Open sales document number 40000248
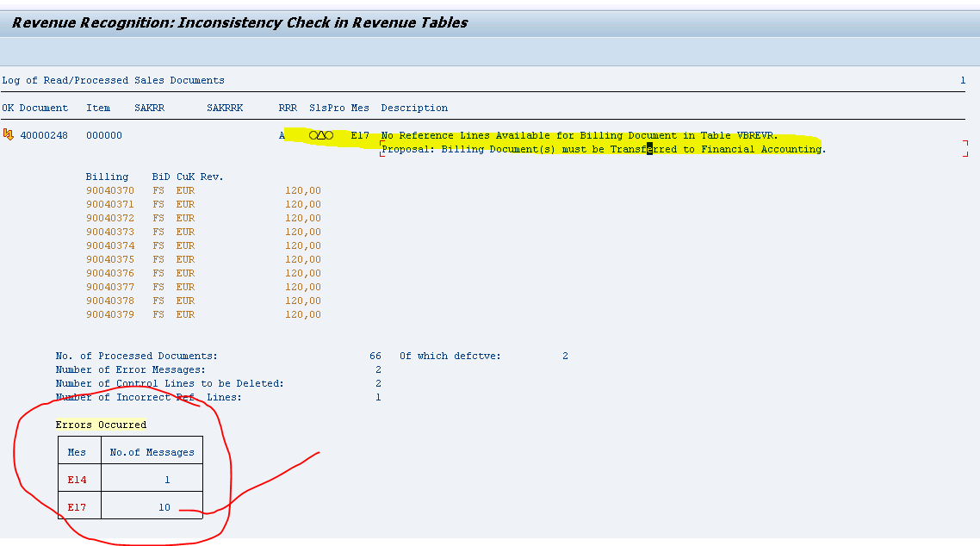Viewport: 980px width, 546px height. pyautogui.click(x=44, y=135)
